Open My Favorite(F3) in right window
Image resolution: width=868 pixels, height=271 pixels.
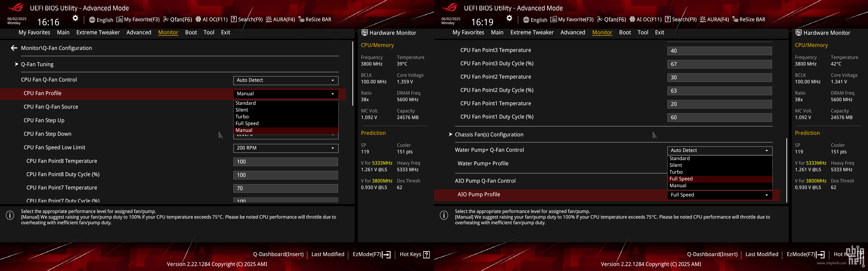pyautogui.click(x=572, y=19)
